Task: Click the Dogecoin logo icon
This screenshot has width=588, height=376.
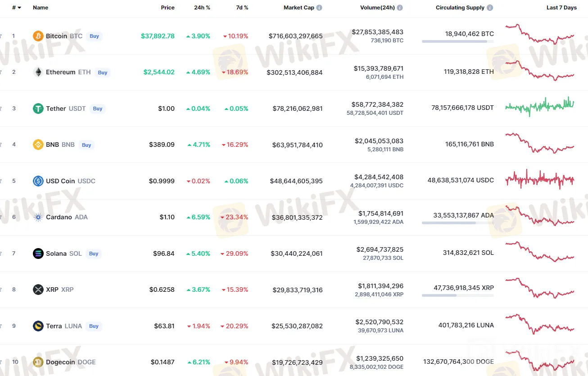Action: (38, 362)
